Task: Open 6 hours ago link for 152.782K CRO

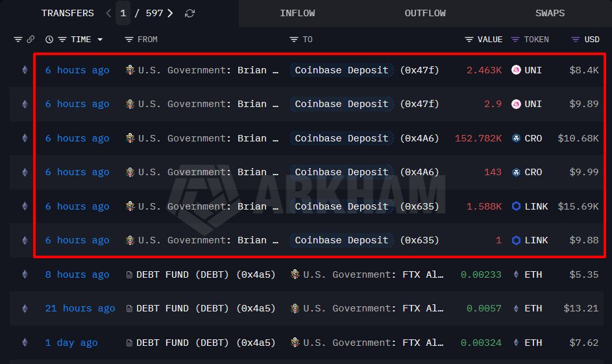Action: click(77, 138)
